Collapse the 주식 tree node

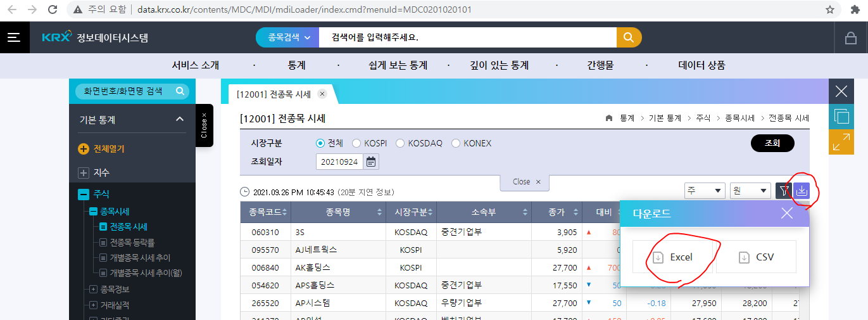[84, 195]
